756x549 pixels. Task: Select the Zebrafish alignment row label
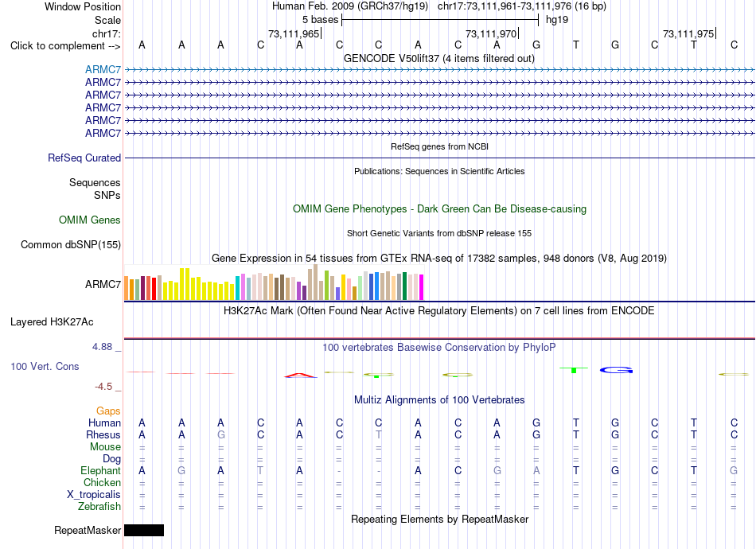99,507
